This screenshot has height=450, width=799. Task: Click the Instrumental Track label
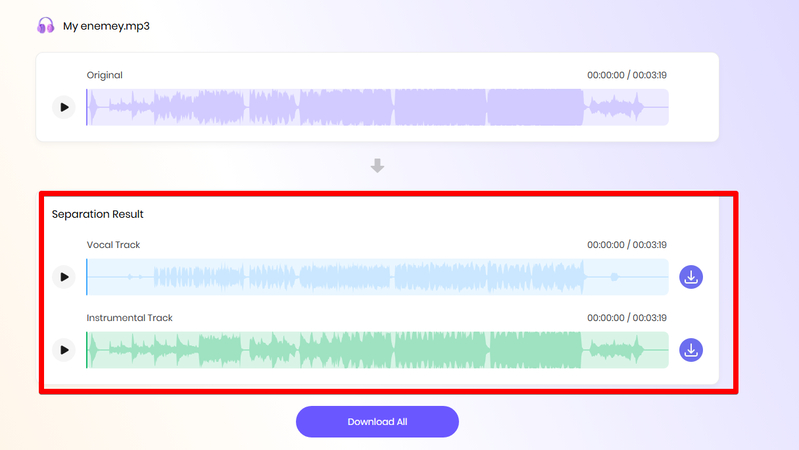(130, 318)
